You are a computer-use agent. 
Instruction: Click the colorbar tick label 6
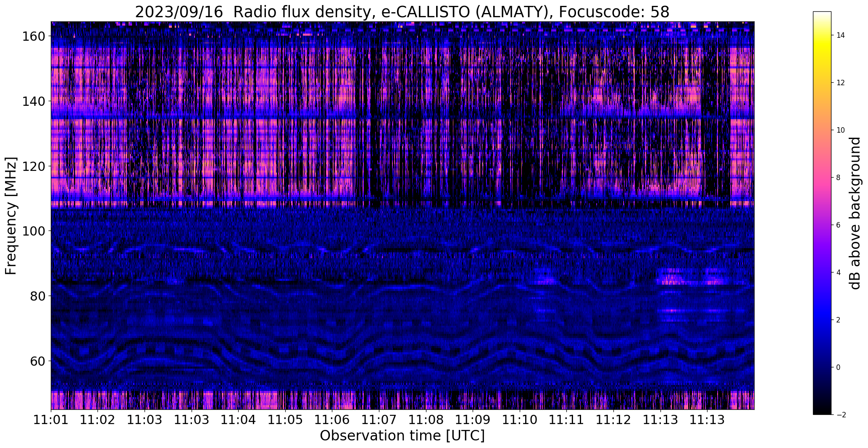click(x=838, y=225)
